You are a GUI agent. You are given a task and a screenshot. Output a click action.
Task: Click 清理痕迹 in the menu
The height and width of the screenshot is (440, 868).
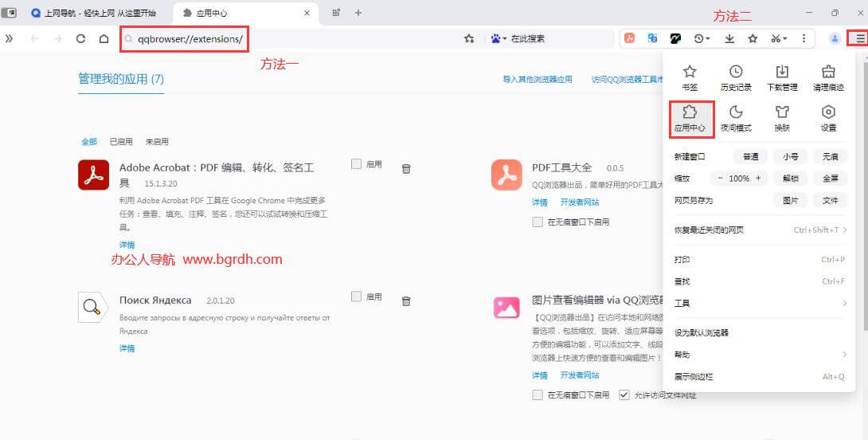click(x=828, y=78)
